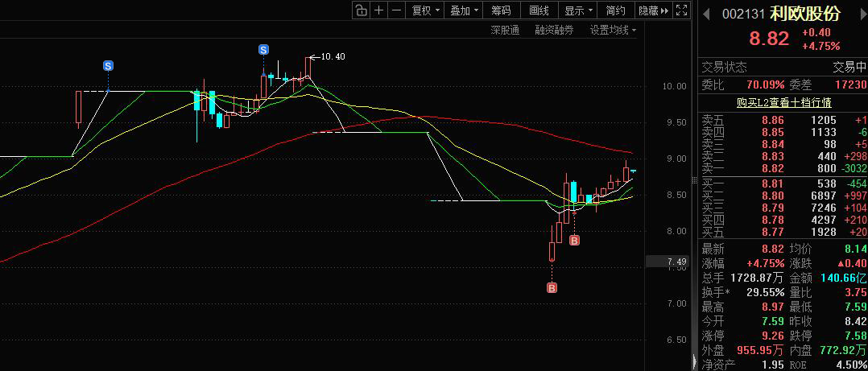Screen dimensions: 868x371
Task: Click ROE value 4.50%
Action: pos(851,365)
